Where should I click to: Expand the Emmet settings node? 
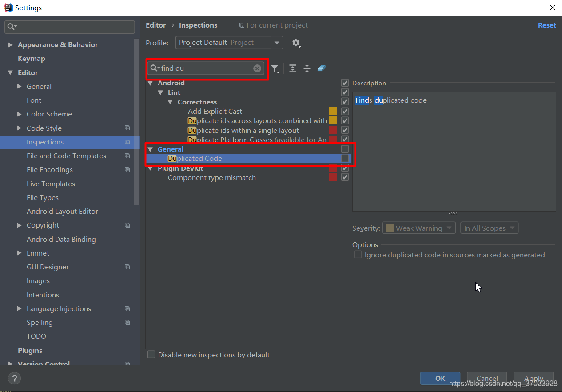click(19, 253)
